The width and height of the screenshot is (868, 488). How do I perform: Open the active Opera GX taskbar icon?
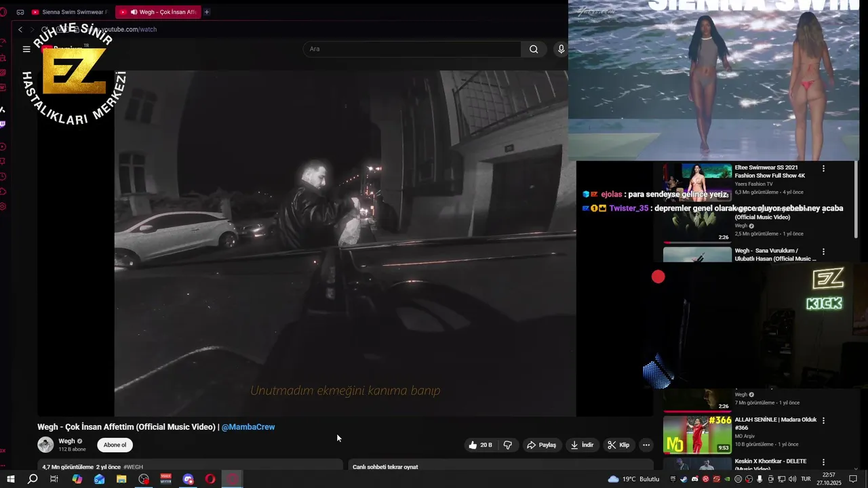click(x=233, y=479)
